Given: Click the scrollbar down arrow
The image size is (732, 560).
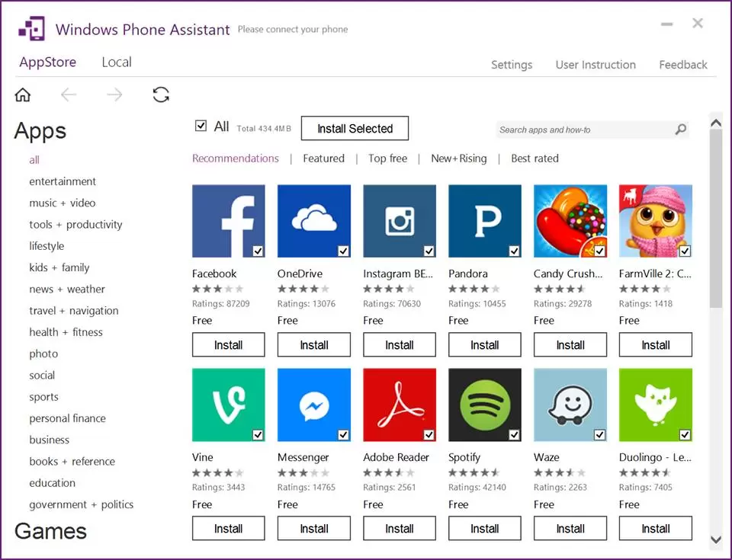Looking at the screenshot, I should point(716,539).
